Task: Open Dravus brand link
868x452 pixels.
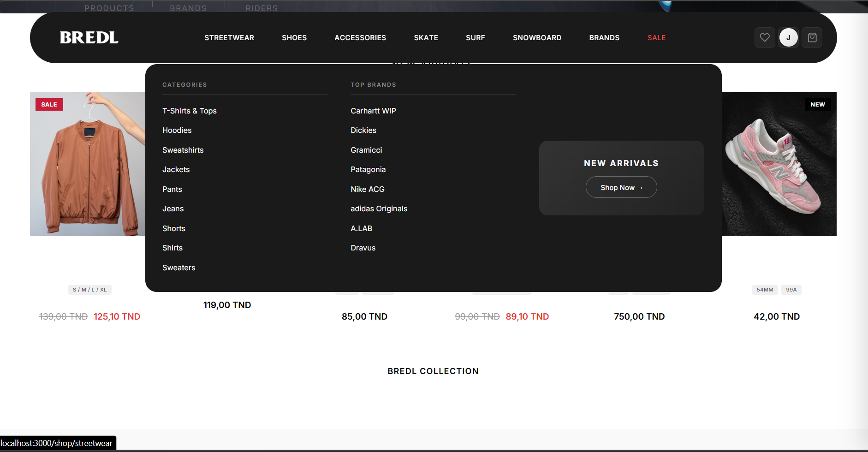Action: [363, 248]
